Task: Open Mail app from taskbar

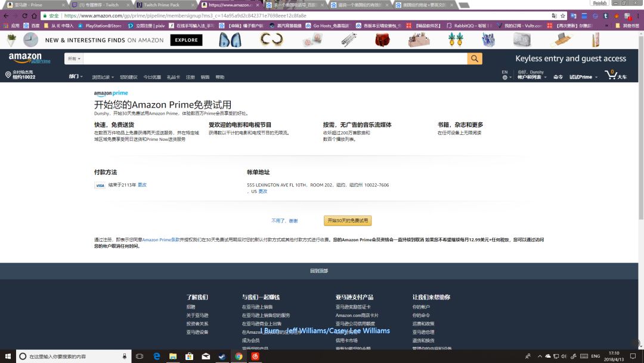Action: [206, 356]
